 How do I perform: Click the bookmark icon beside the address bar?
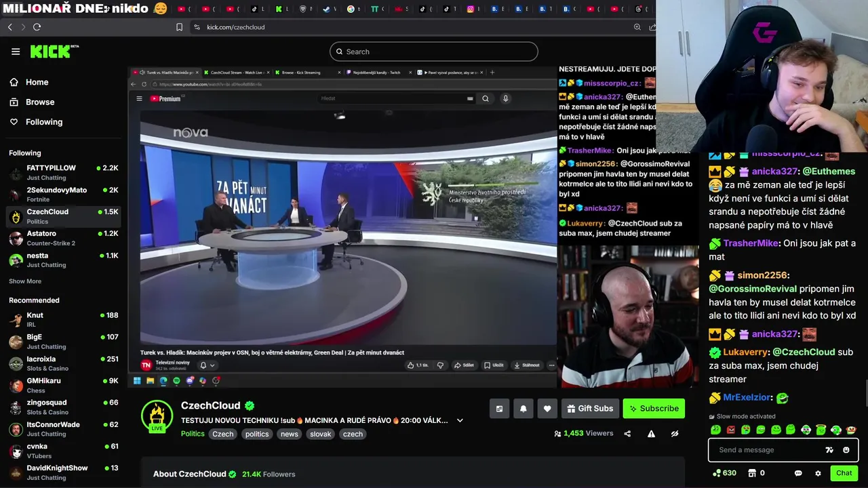click(x=179, y=27)
